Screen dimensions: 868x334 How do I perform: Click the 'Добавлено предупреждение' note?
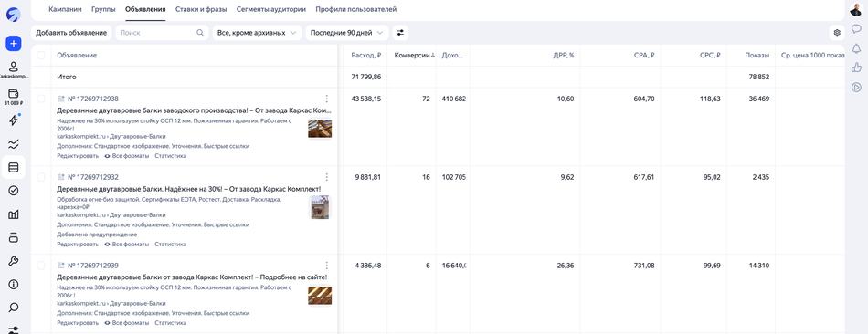pos(97,235)
